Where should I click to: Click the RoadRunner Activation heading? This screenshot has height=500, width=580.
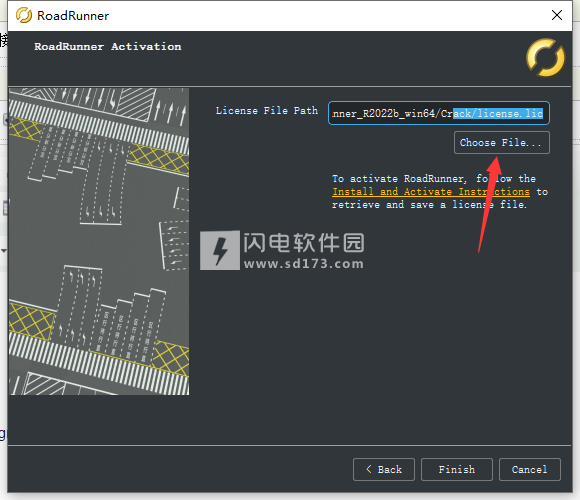(108, 47)
